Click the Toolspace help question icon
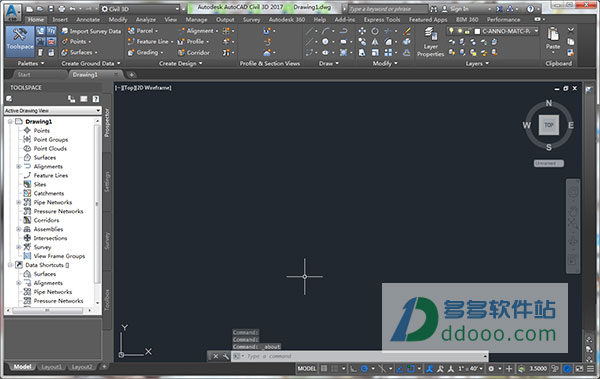 click(x=96, y=99)
